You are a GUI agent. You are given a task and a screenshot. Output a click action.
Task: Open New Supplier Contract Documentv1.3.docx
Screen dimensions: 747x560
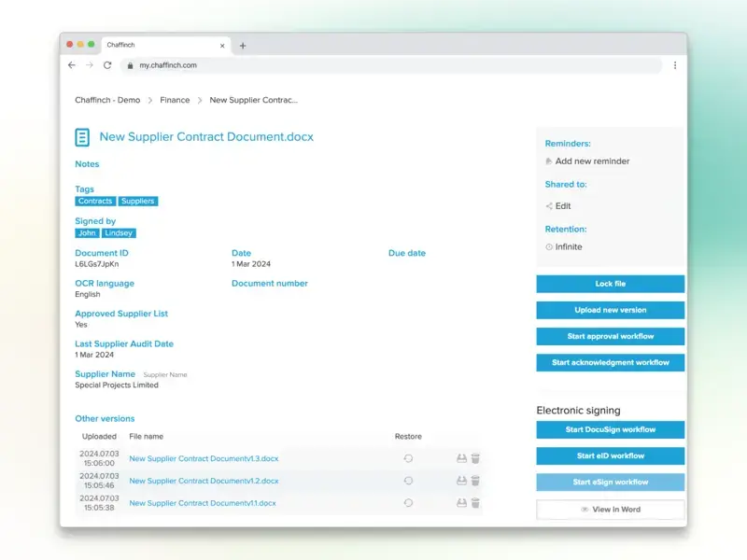(204, 458)
